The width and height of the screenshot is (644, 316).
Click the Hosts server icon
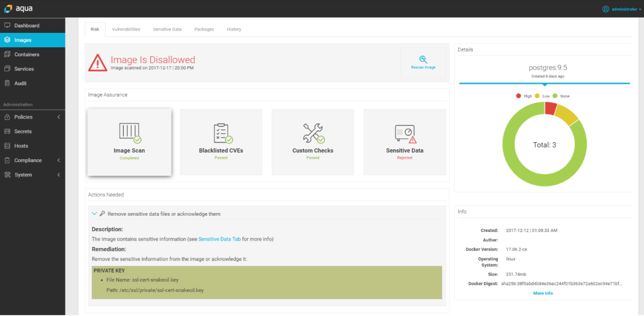[x=7, y=146]
